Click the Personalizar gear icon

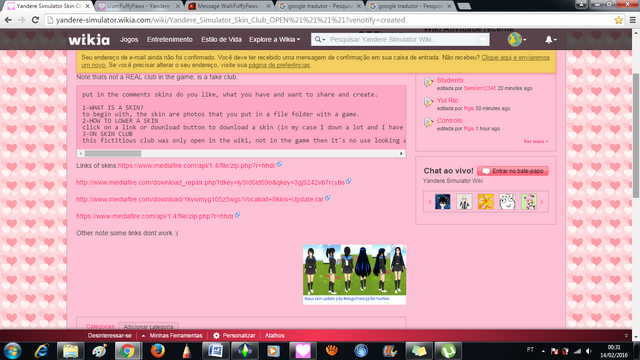click(216, 336)
